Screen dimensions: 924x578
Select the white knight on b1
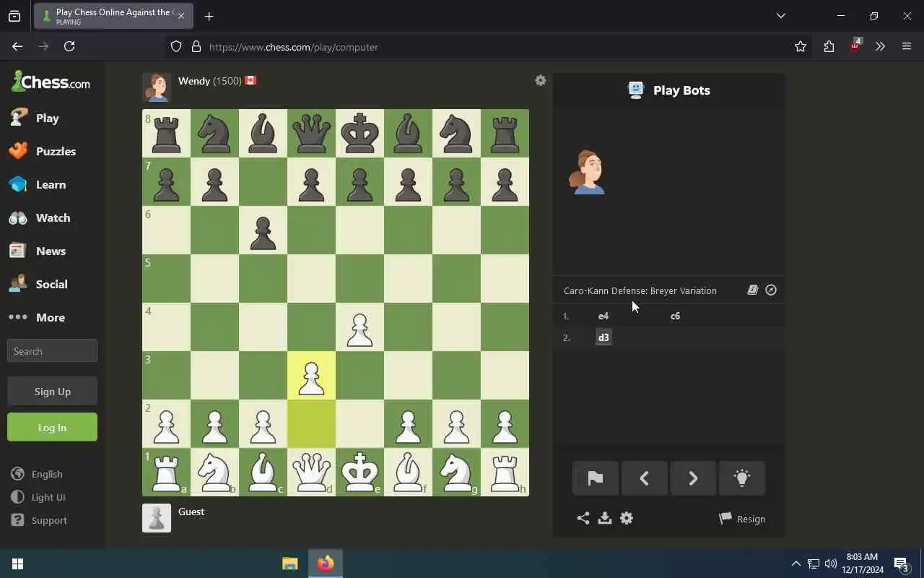click(214, 473)
